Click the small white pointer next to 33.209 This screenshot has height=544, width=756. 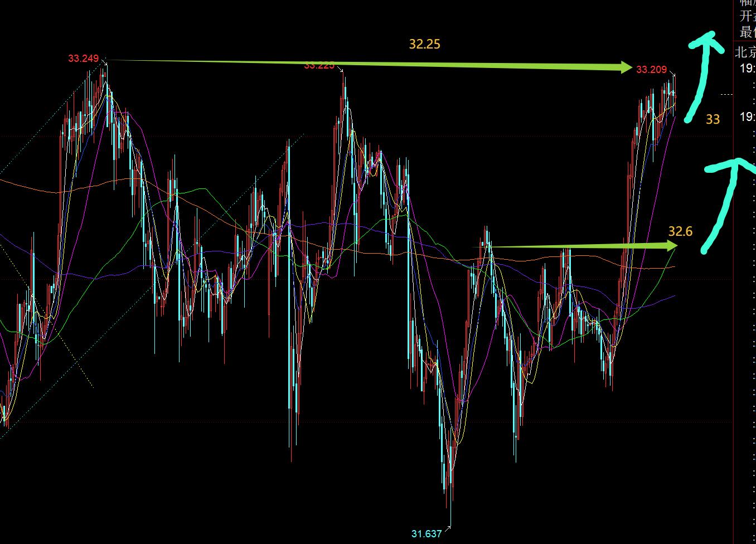coord(672,73)
